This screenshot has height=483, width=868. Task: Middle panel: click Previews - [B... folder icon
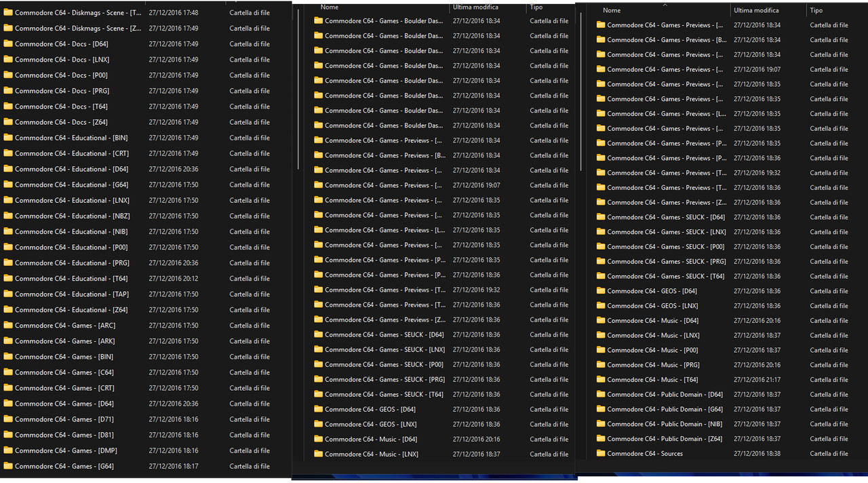pos(318,155)
